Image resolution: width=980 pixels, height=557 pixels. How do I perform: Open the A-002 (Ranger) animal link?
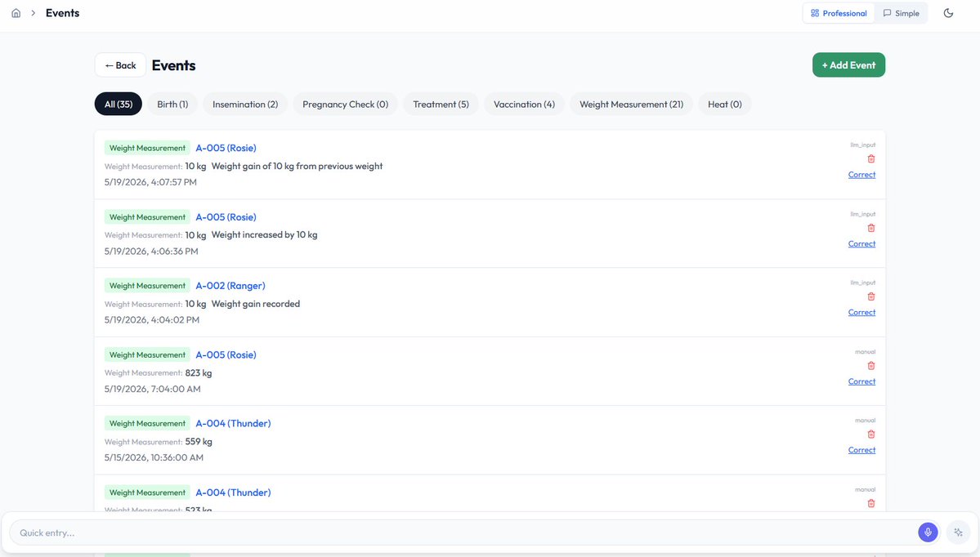coord(230,285)
